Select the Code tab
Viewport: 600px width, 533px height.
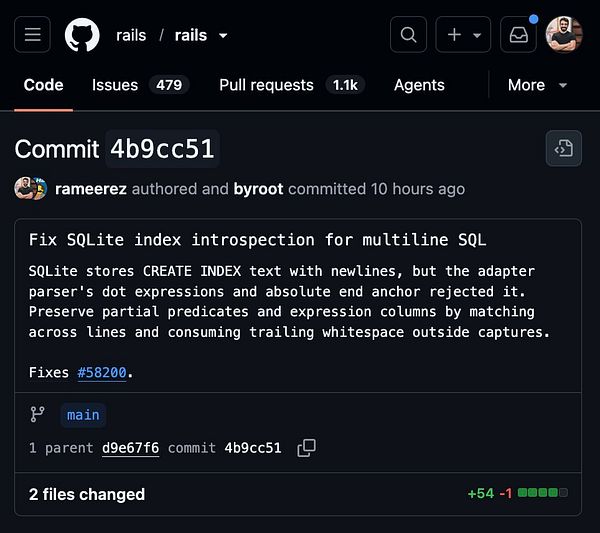43,85
